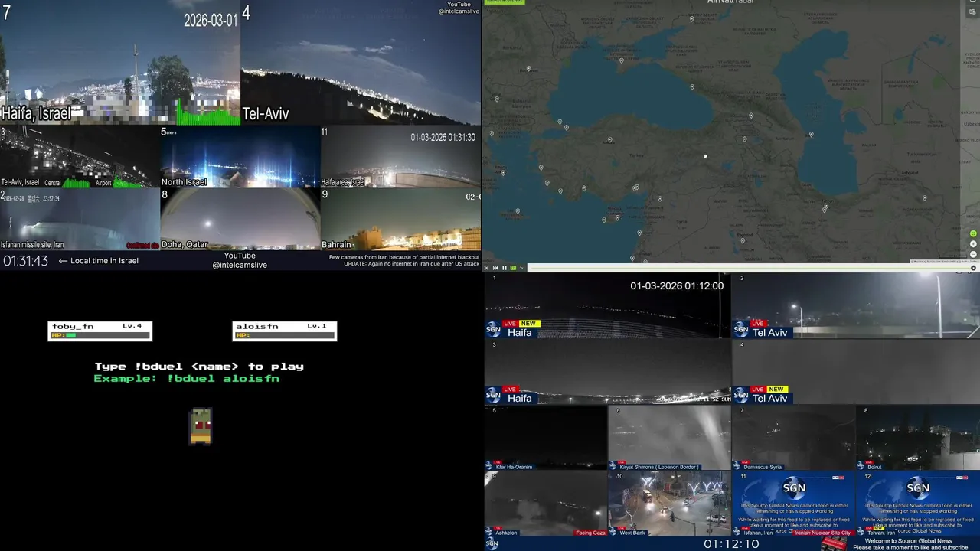
Task: Open SGN Tehran, Iran placeholder feed
Action: click(918, 504)
